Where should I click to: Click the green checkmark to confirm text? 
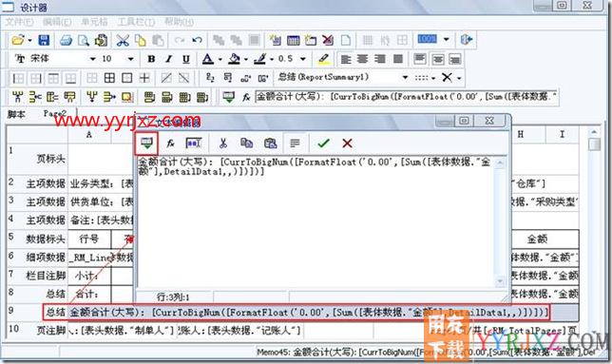coord(323,144)
